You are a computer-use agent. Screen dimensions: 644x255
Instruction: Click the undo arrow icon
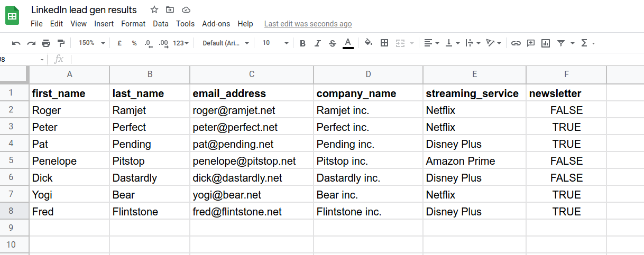(16, 43)
